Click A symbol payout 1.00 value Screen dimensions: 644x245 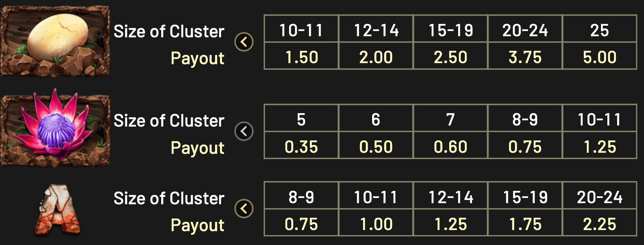tap(376, 224)
